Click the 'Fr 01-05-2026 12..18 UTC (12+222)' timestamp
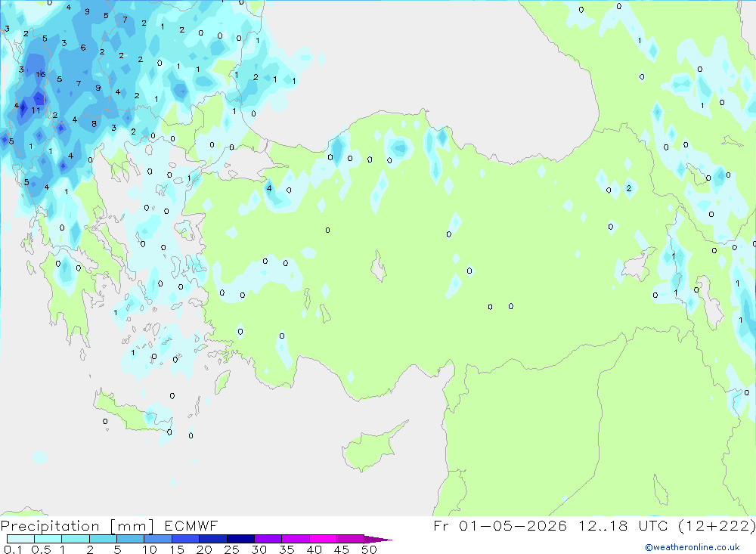The image size is (756, 554). 594,526
